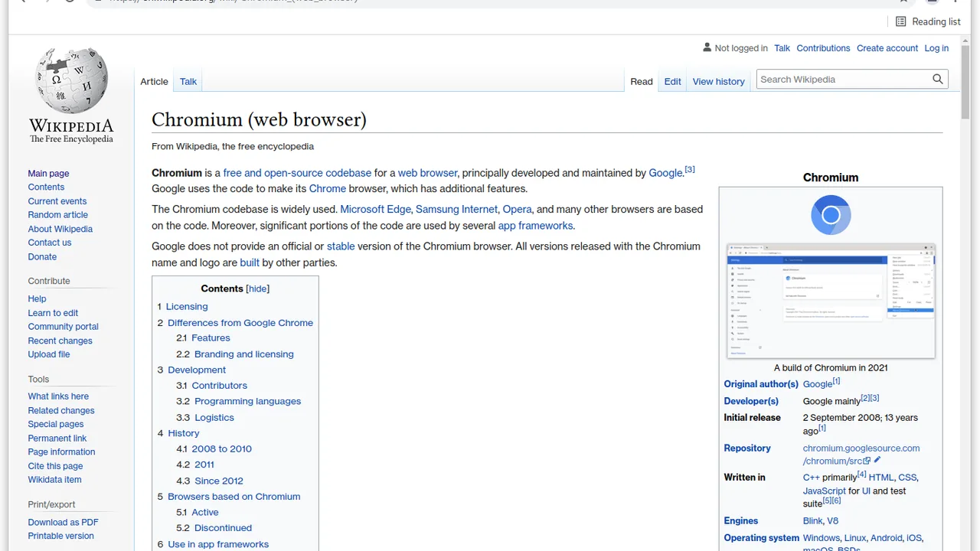
Task: Click the Community portal link
Action: click(x=64, y=327)
